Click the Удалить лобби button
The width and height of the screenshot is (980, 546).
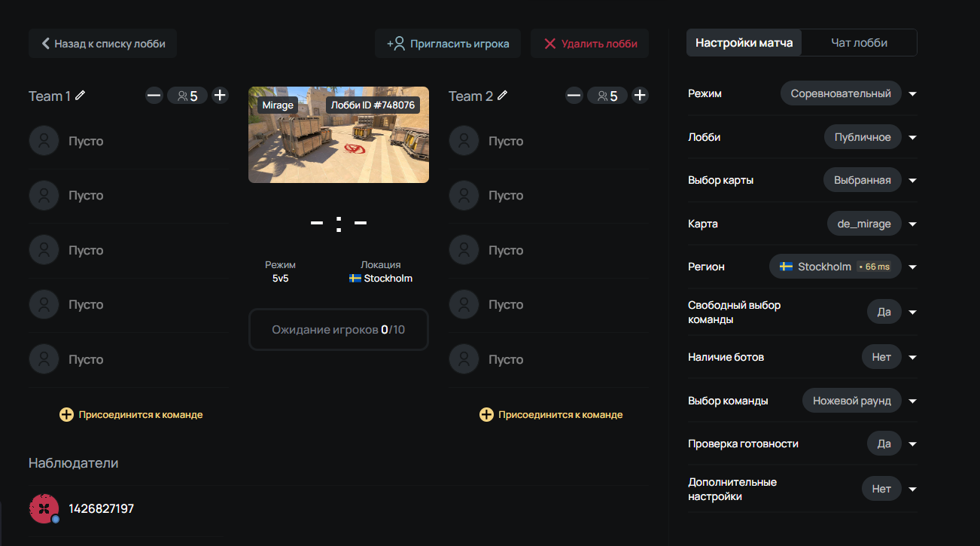(590, 44)
